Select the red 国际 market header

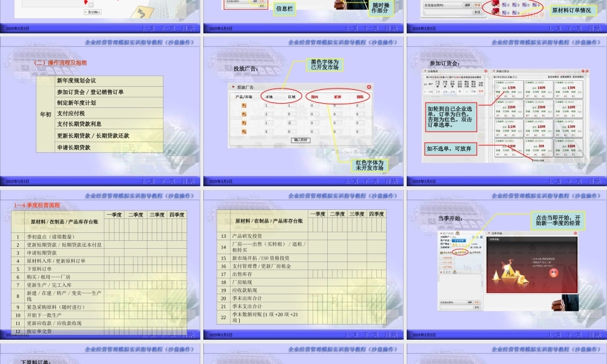click(x=360, y=96)
